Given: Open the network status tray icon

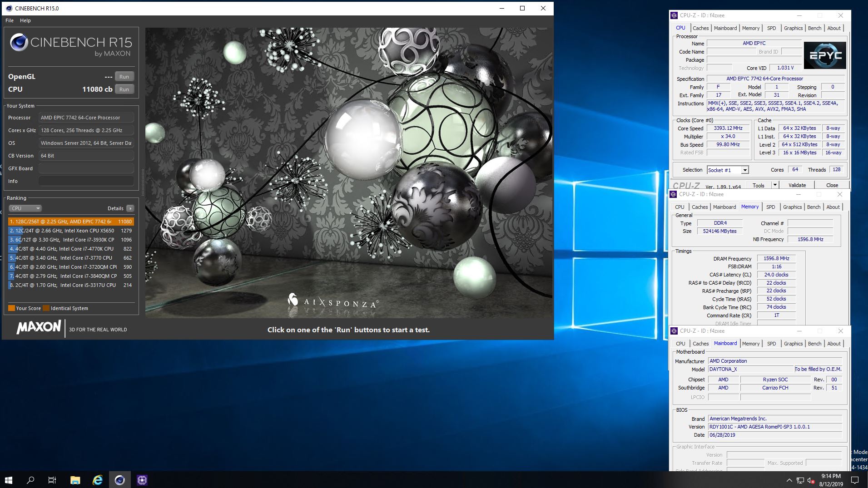Looking at the screenshot, I should point(800,480).
